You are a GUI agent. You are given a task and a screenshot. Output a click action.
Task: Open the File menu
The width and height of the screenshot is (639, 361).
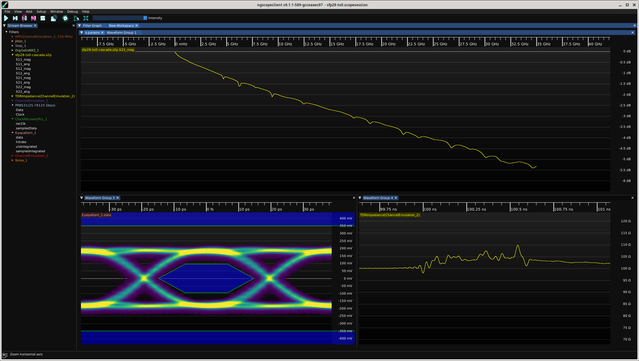7,12
